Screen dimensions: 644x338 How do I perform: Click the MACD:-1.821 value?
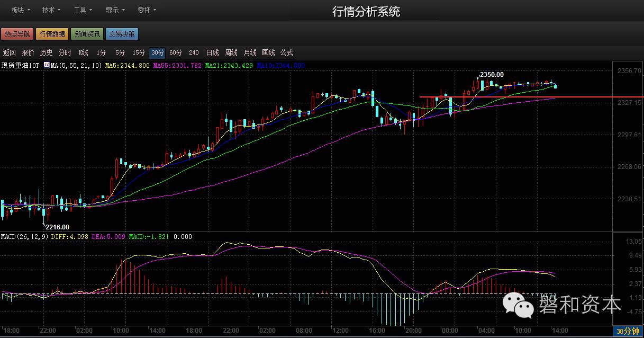149,236
